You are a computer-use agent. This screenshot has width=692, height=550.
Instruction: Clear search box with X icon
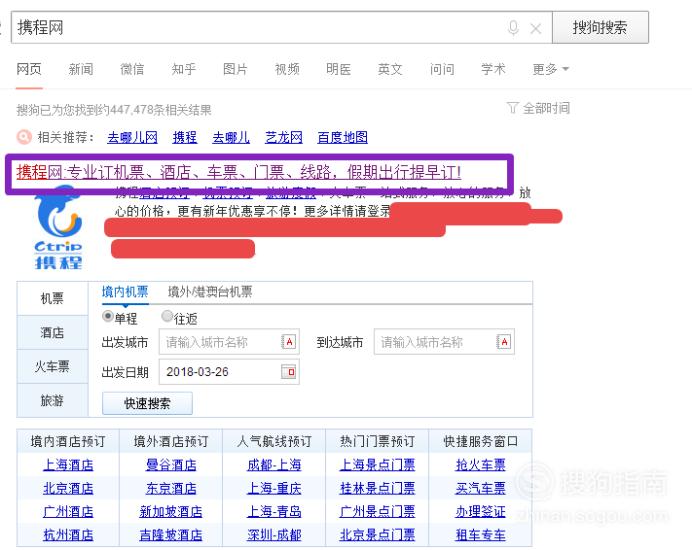coord(536,29)
